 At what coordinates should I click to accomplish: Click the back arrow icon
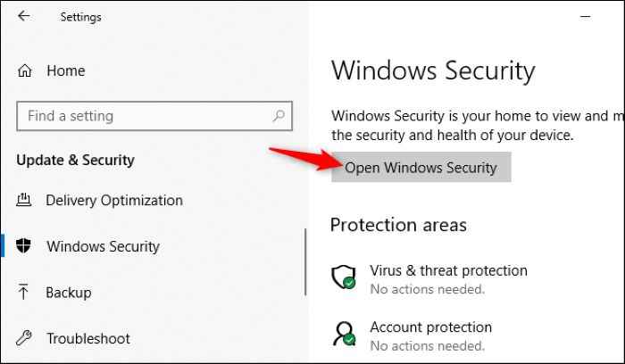23,16
